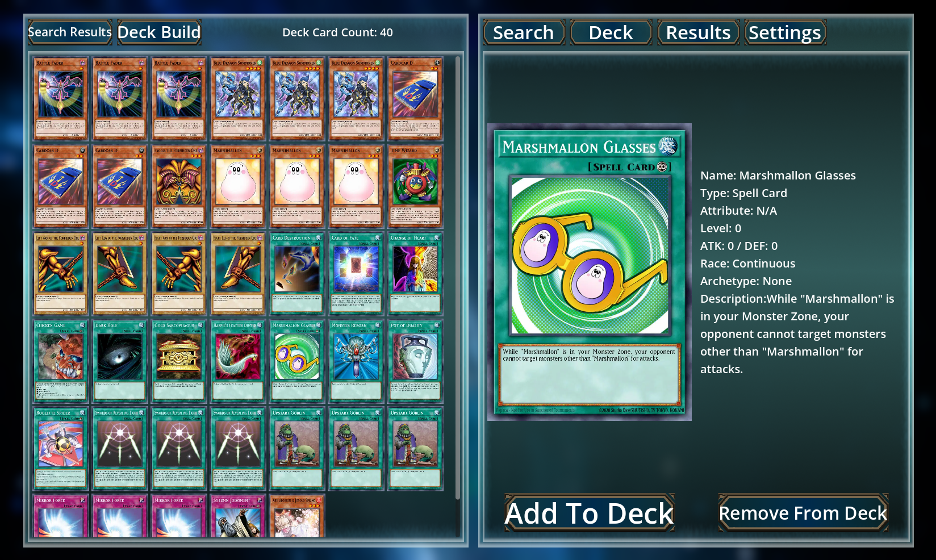Click the Harpie's Feather Duster card
Viewport: 936px width, 560px height.
(x=237, y=361)
